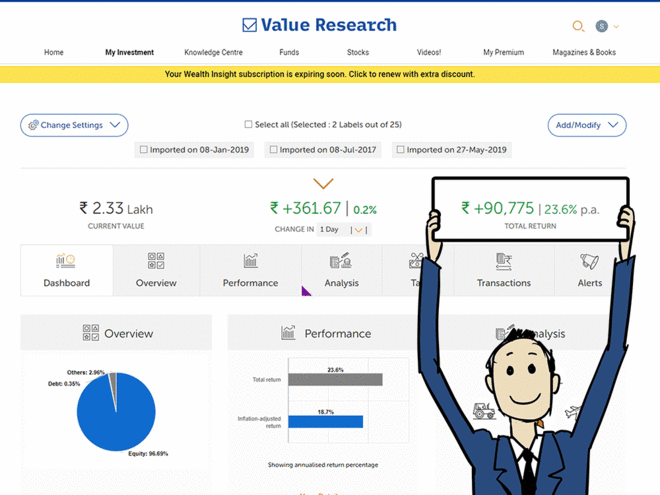Viewport: 660px width, 495px height.
Task: Expand the user account avatar menu
Action: pos(607,26)
